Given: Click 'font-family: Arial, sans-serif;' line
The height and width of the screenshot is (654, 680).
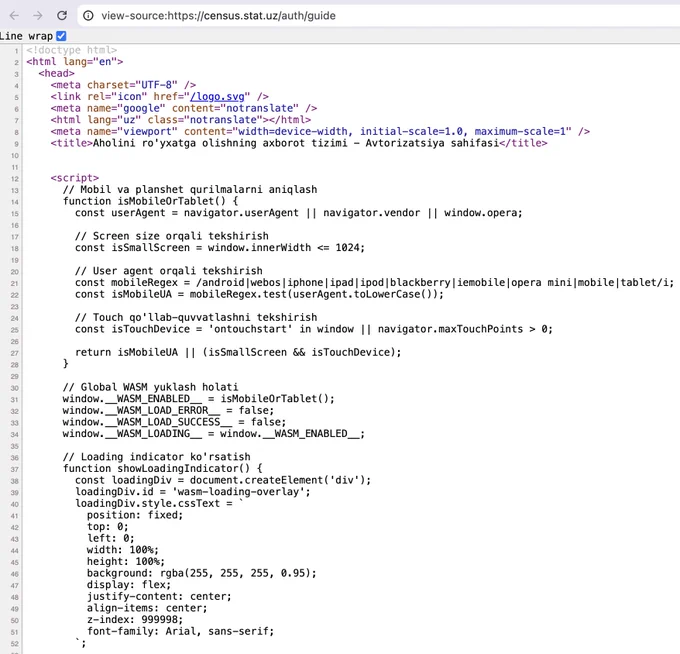Looking at the screenshot, I should coord(180,631).
